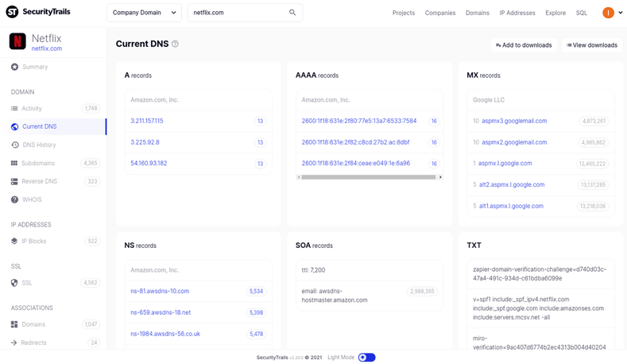Screen dimensions: 627x364
Task: Open NS record ns-1984.awsdns-56.co.uk
Action: tap(165, 334)
